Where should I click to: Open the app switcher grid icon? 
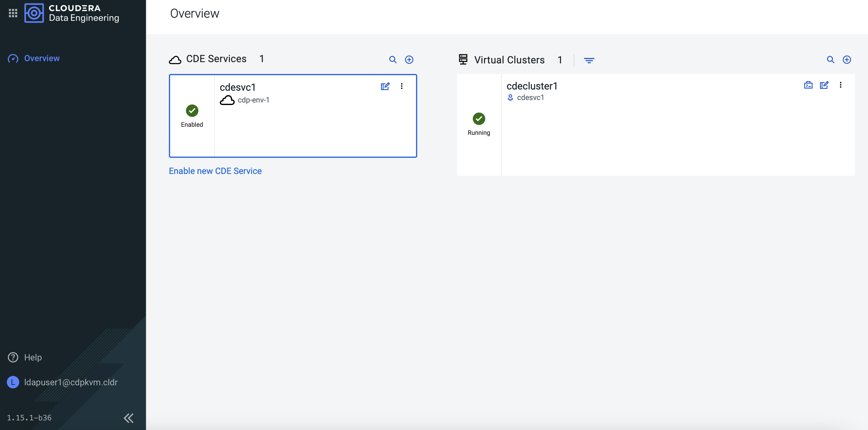tap(13, 13)
